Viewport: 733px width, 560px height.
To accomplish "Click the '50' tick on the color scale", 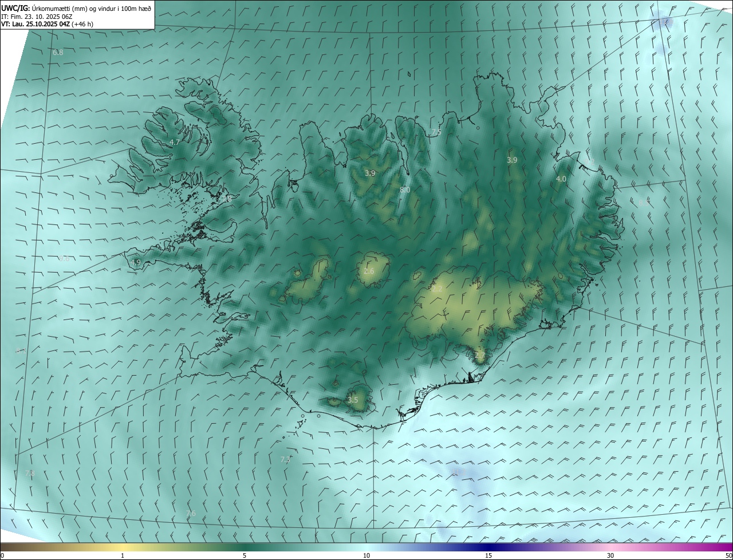I will pyautogui.click(x=728, y=556).
